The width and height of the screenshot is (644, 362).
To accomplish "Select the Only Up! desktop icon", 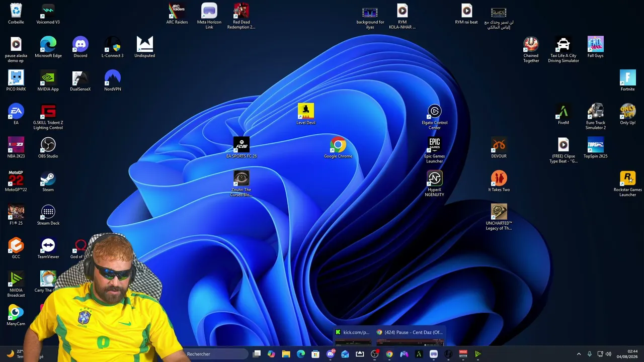I will 628,115.
